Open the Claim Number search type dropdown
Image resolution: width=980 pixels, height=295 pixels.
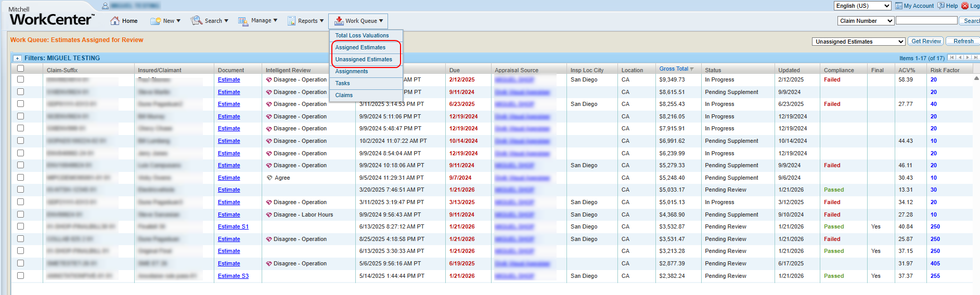pos(866,21)
